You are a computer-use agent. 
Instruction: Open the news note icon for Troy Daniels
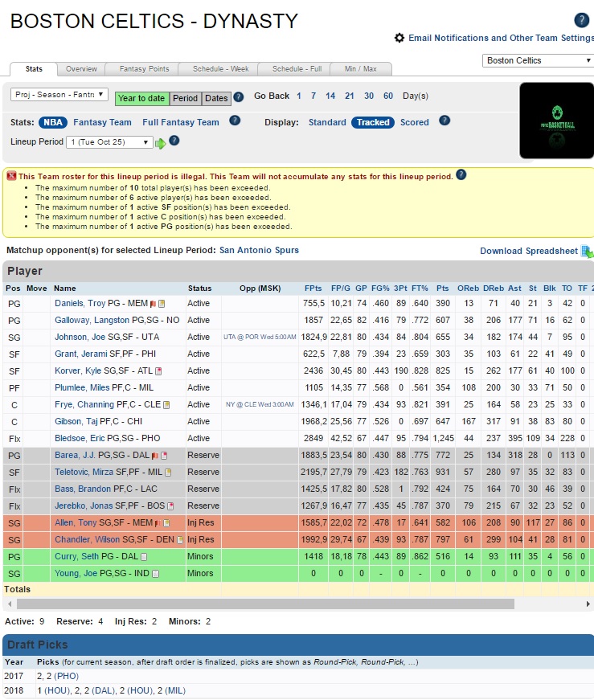coord(162,304)
